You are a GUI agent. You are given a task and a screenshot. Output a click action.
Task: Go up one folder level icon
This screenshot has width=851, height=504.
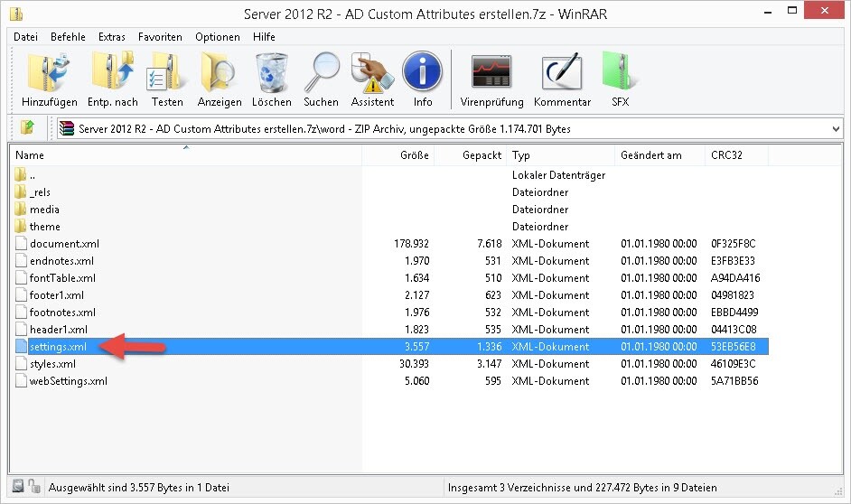pyautogui.click(x=27, y=128)
